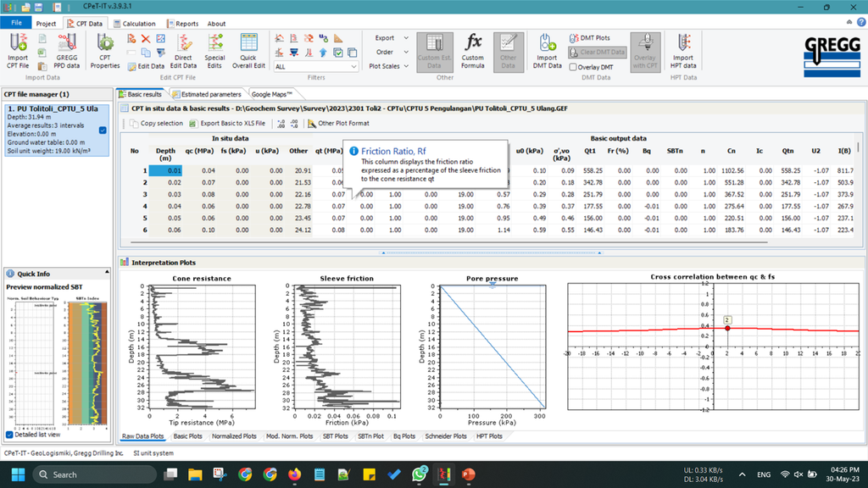Open the File menu

16,23
